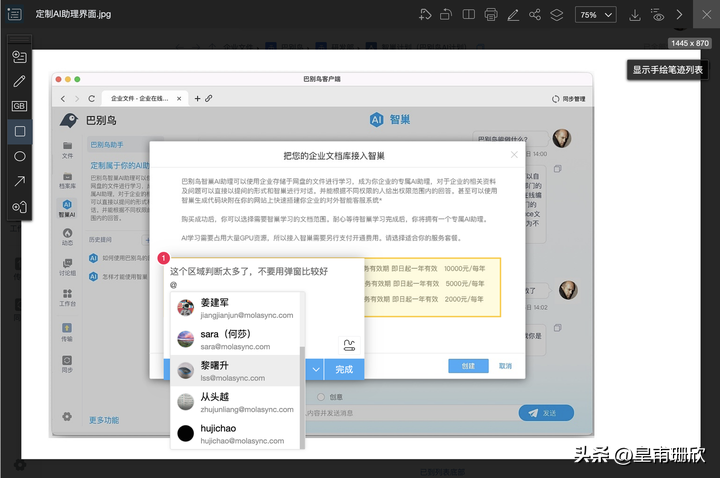Select the add comment pin tool
720x478 pixels.
19,57
